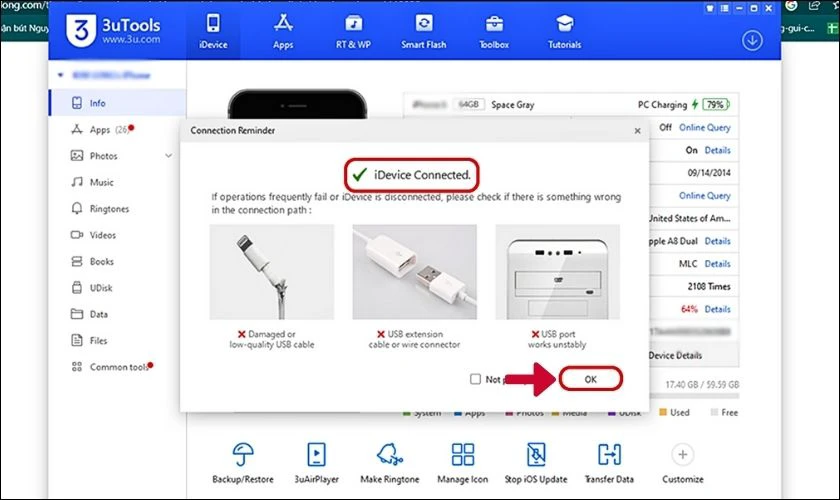Click the first Online Query link

(x=704, y=128)
